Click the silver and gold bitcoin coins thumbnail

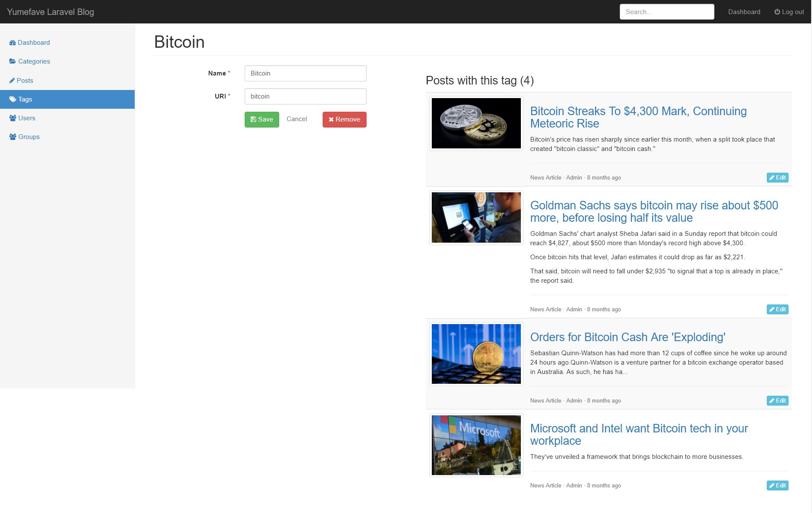tap(476, 123)
